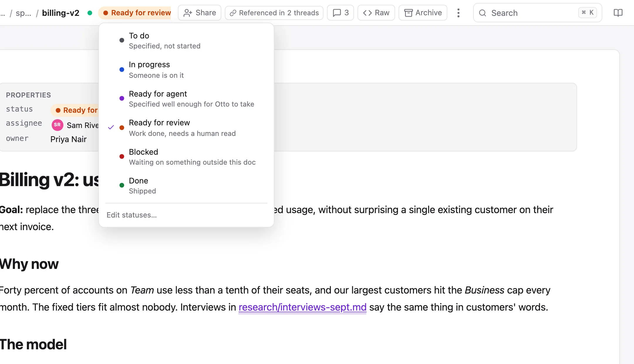
Task: Click the owner Priya Nair value
Action: click(x=68, y=139)
